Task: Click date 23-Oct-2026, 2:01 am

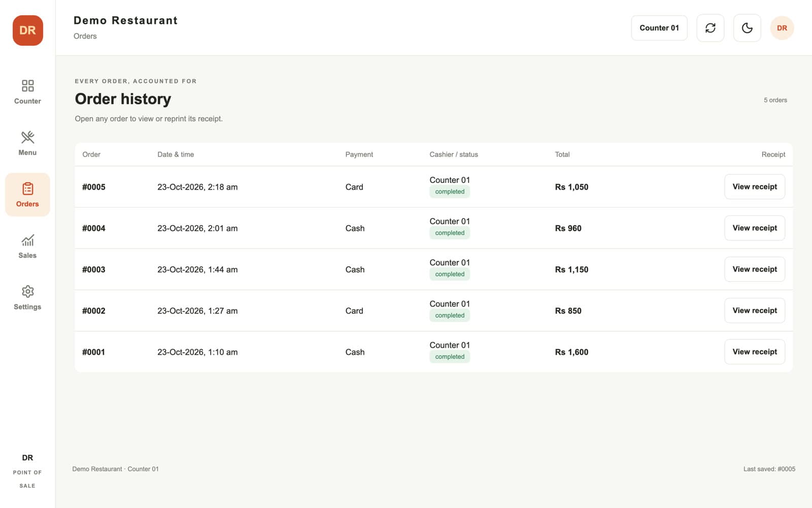Action: pos(197,228)
